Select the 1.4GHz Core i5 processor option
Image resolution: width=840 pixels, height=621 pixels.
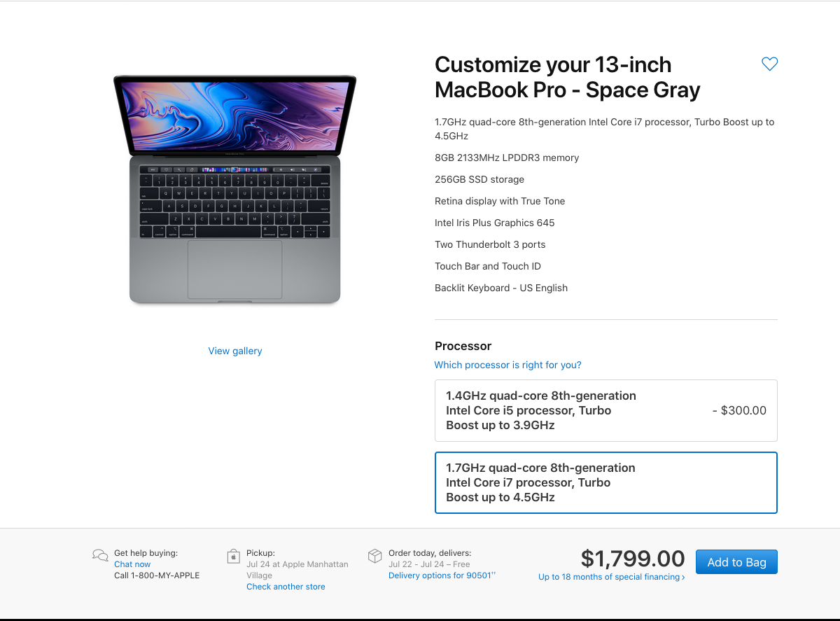click(x=605, y=410)
